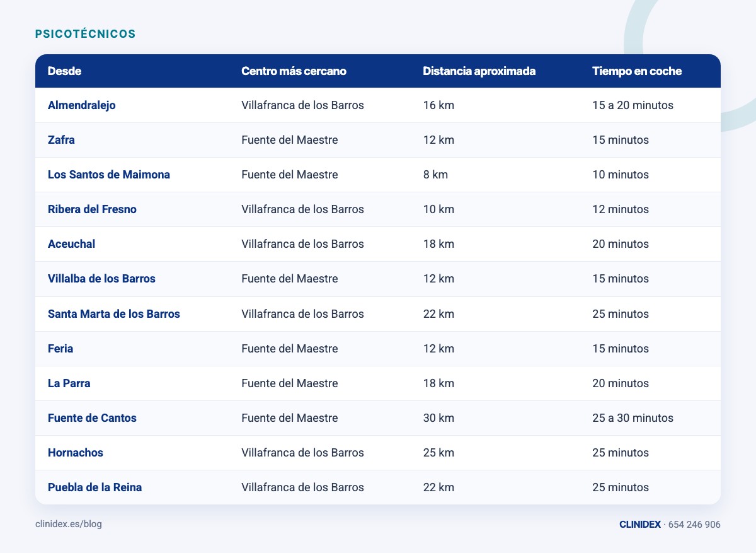Select the 'Ribera del Fresno' row name
The image size is (756, 553).
coord(92,209)
